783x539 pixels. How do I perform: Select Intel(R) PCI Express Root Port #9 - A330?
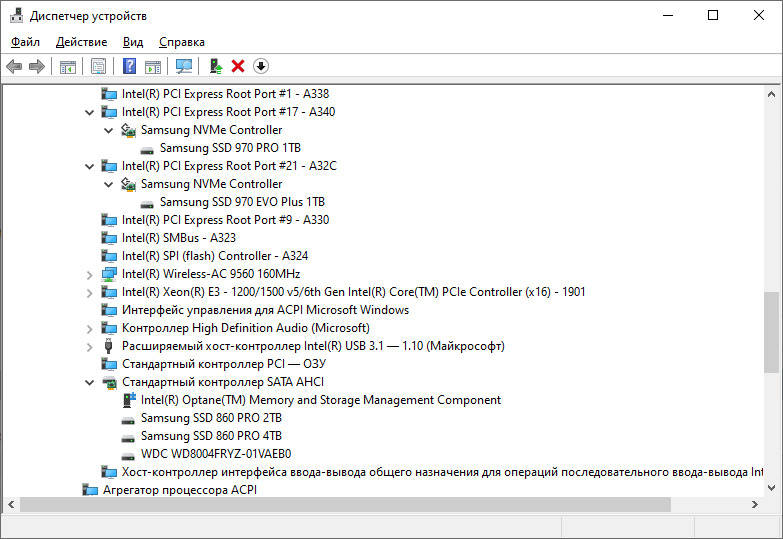pyautogui.click(x=225, y=220)
